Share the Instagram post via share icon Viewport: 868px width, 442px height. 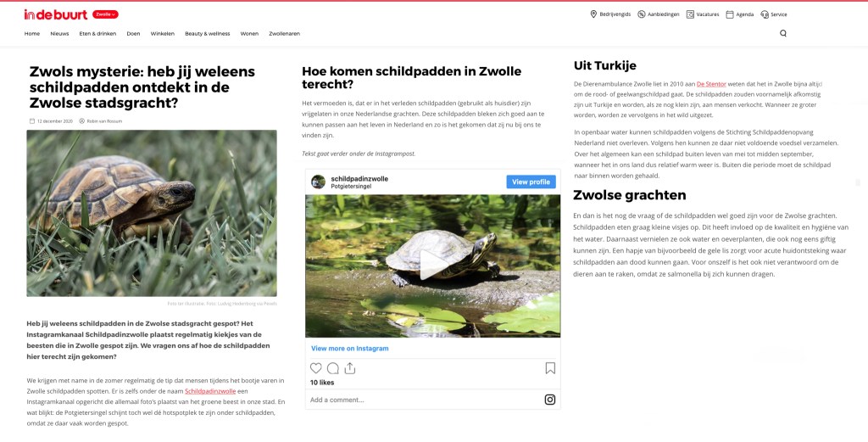point(349,368)
